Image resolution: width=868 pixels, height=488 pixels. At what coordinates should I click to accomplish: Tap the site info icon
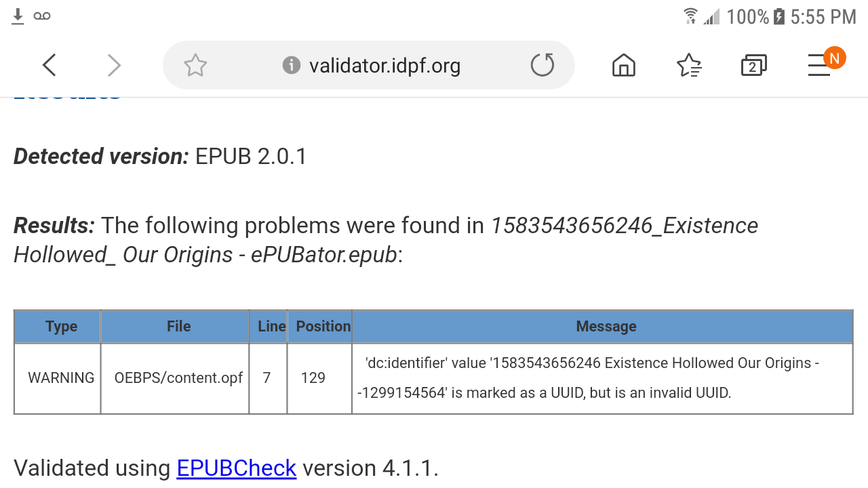[292, 65]
